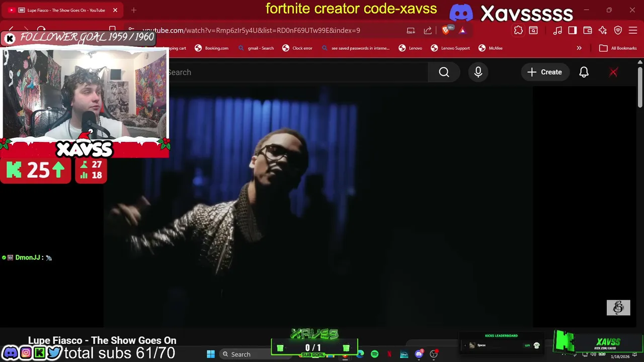
Task: Click the YouTube Create button
Action: [544, 72]
